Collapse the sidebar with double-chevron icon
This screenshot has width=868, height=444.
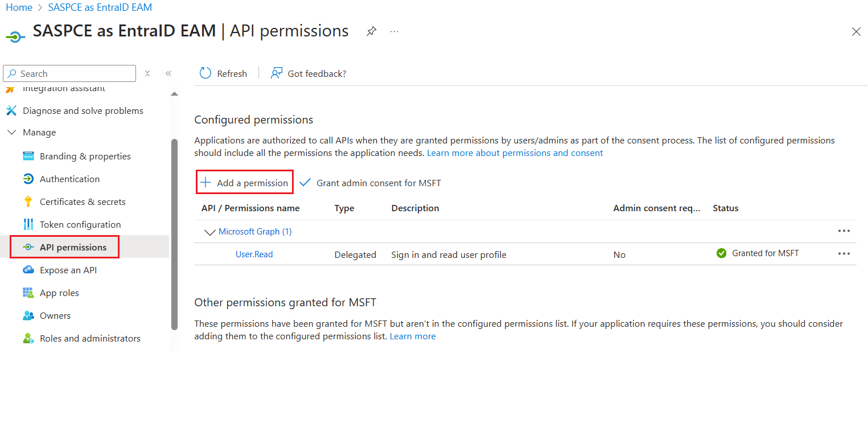[168, 73]
